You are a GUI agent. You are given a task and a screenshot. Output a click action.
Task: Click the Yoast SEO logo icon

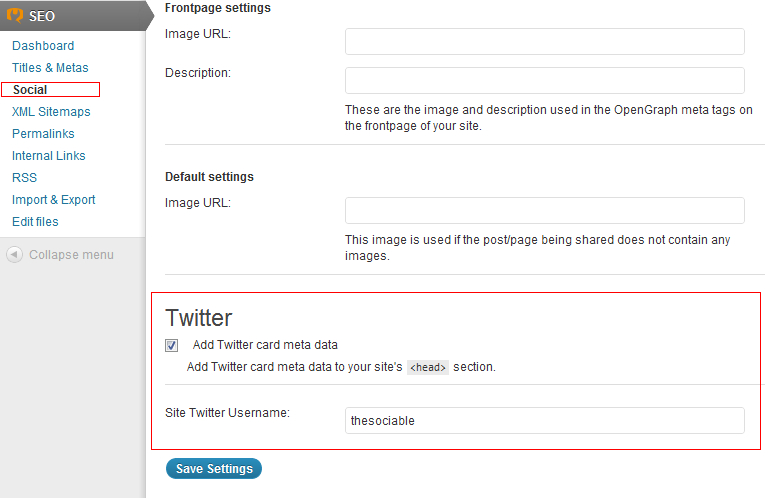(15, 15)
